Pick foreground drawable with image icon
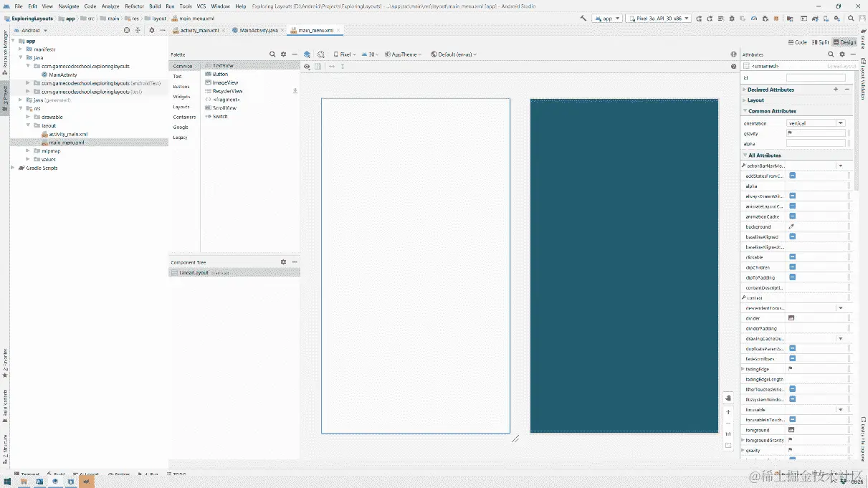The image size is (868, 488). [x=791, y=430]
